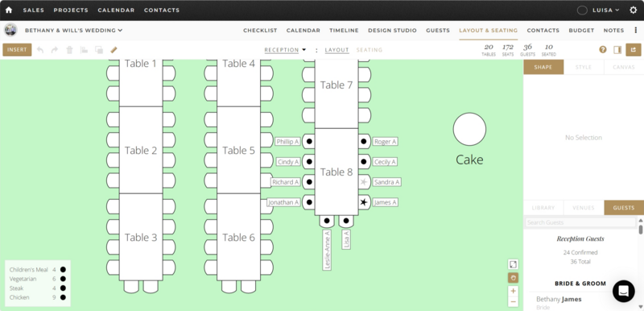Click the Vegetarian legend dot
This screenshot has width=644, height=311.
coord(63,279)
